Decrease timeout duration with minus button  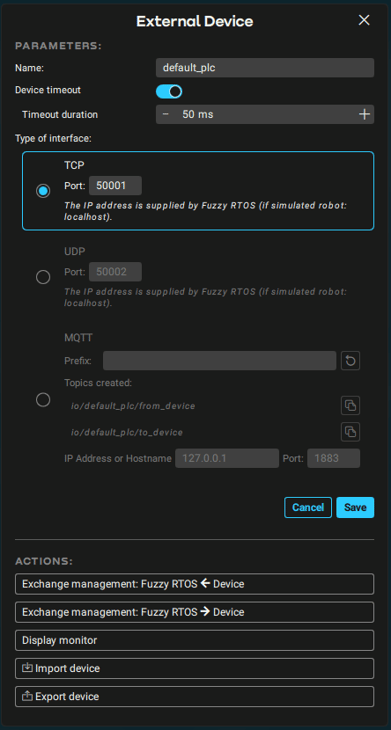(166, 115)
